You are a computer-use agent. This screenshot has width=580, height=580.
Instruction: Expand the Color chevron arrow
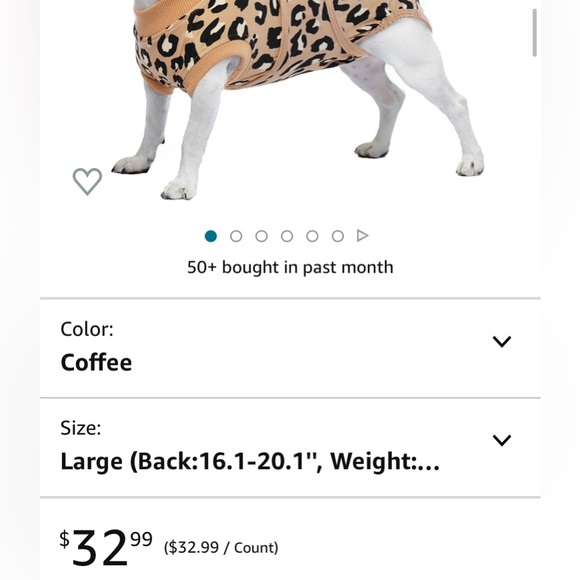[502, 341]
